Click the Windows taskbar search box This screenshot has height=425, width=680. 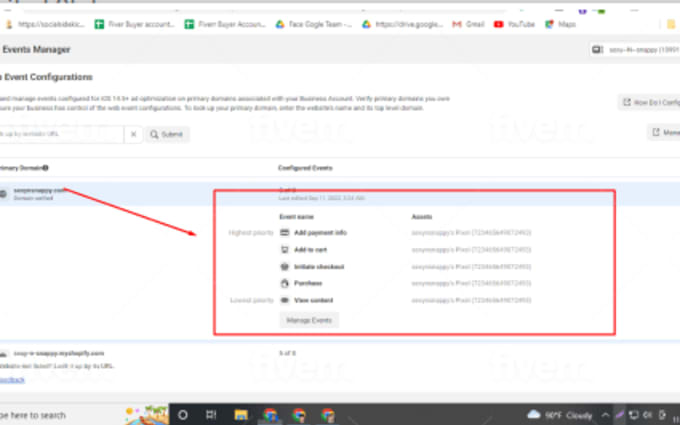(82, 415)
